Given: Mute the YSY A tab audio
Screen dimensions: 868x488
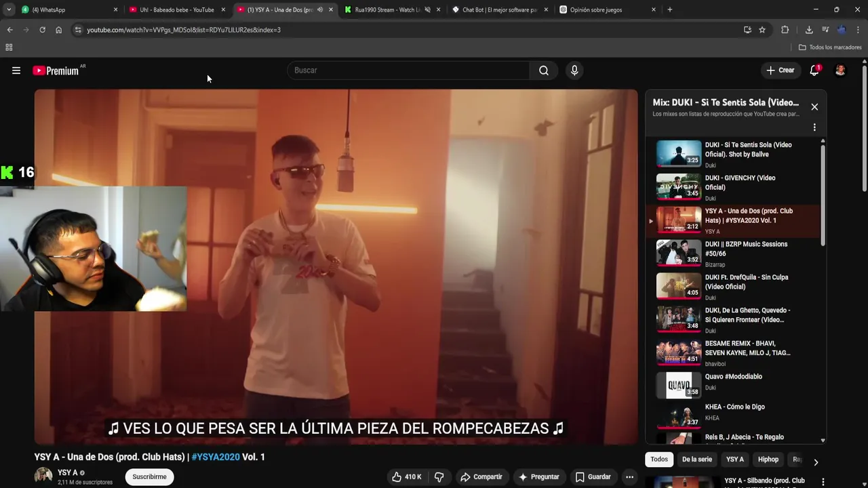Looking at the screenshot, I should tap(320, 9).
